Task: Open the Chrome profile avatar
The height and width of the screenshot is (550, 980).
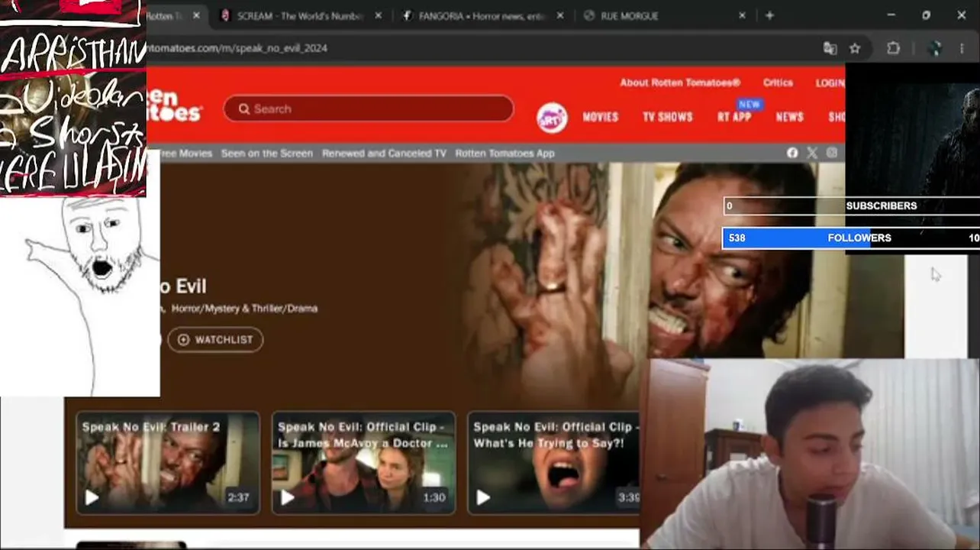Action: [x=934, y=48]
